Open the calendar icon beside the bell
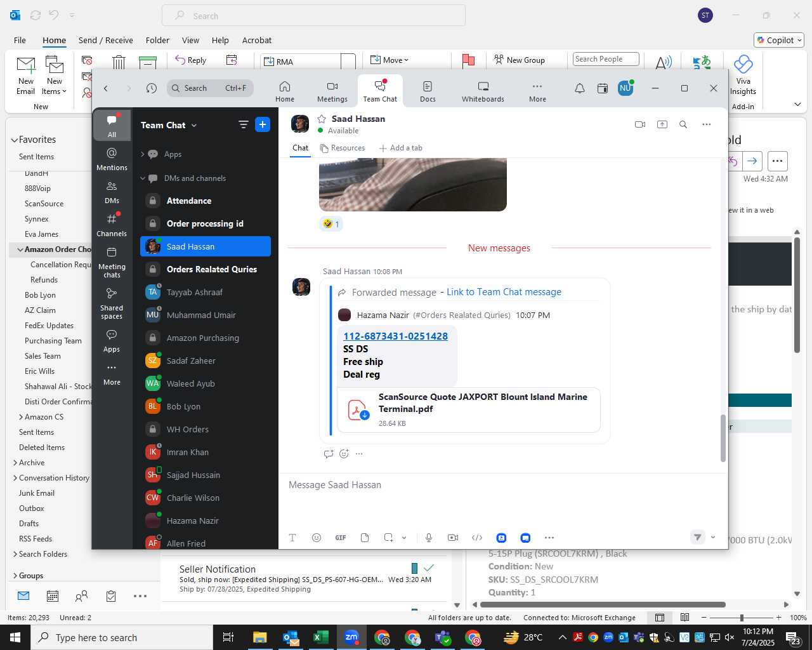Screen dimensions: 812x650 [x=603, y=88]
